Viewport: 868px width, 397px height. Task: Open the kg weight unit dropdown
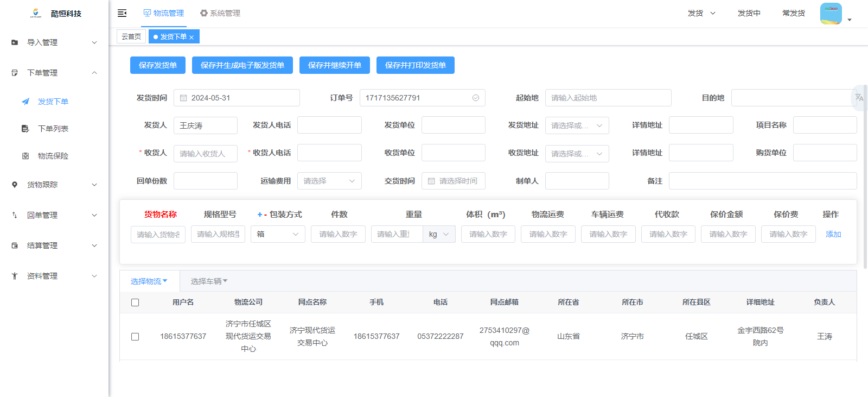click(x=439, y=234)
